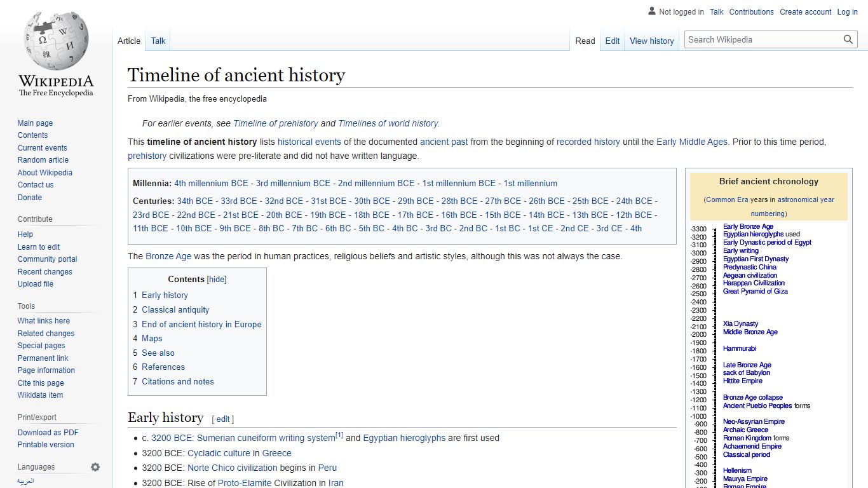Open the 1st CE century link
Viewport: 868px width, 488px height.
pyautogui.click(x=540, y=228)
